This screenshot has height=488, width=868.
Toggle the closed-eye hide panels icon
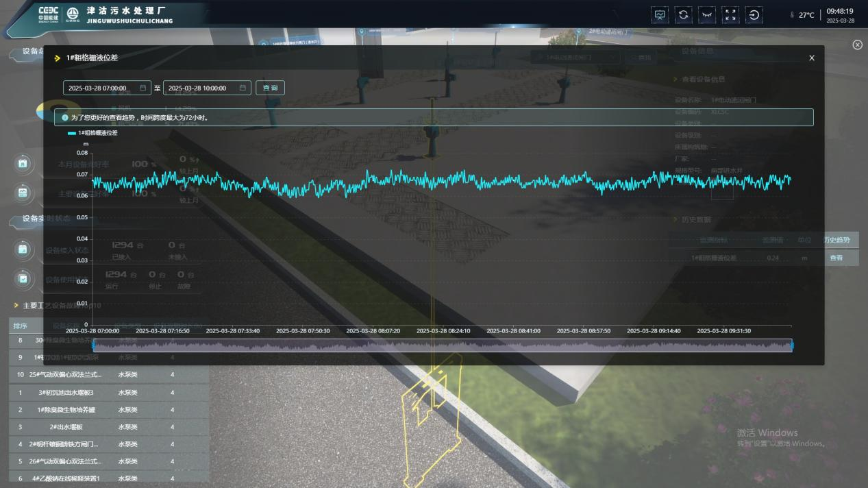click(x=706, y=15)
